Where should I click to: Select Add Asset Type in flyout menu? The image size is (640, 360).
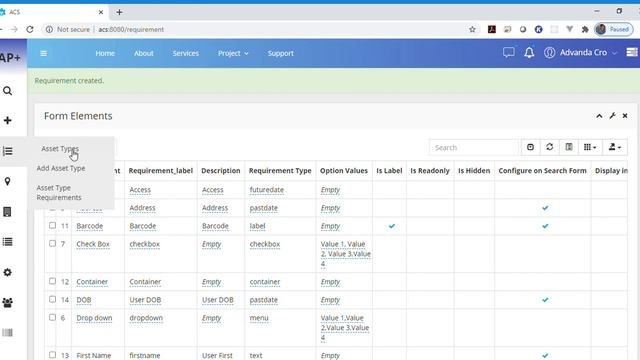pyautogui.click(x=61, y=168)
